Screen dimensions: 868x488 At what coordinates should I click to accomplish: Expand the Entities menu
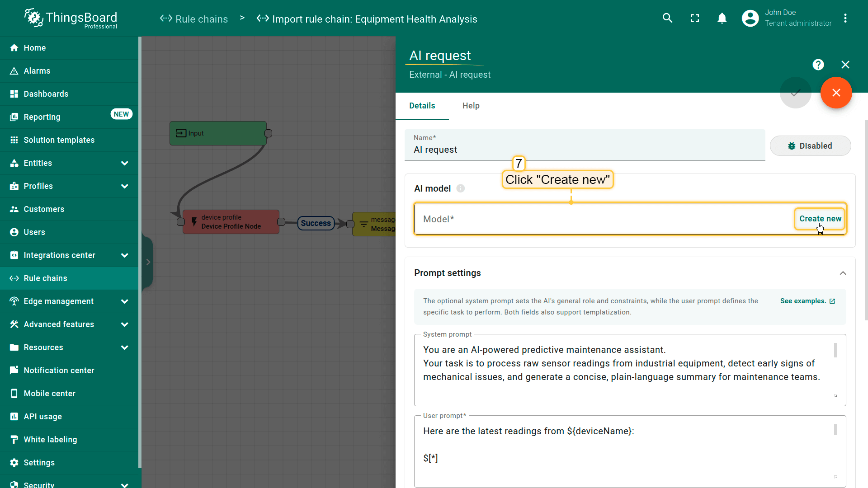pos(124,163)
